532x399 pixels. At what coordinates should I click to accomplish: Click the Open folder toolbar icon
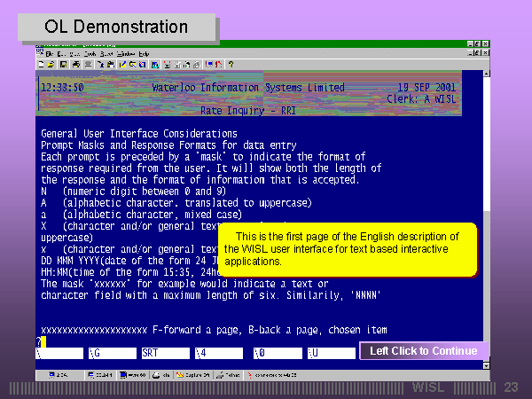(51, 65)
